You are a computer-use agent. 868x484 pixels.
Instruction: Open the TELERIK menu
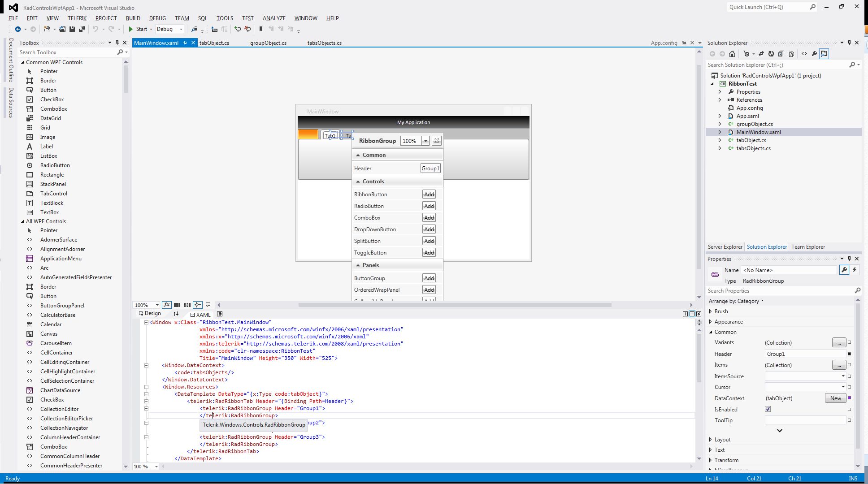coord(77,18)
